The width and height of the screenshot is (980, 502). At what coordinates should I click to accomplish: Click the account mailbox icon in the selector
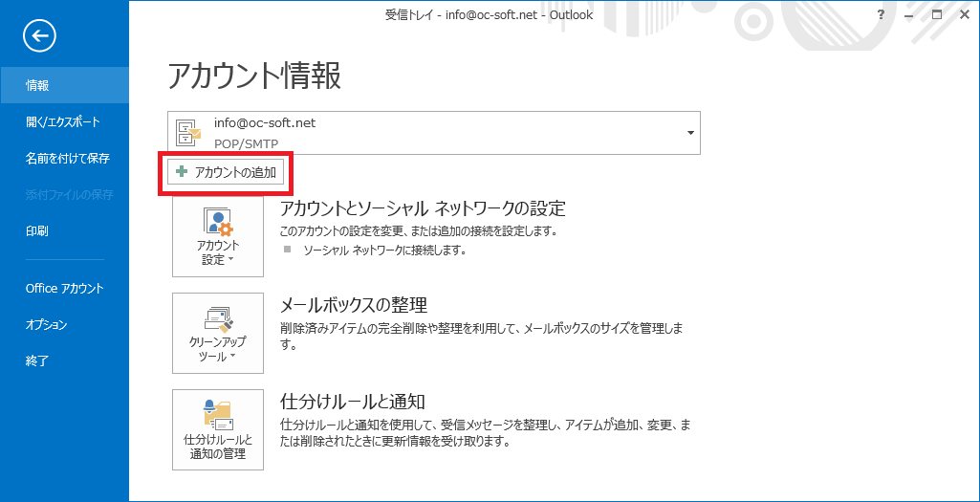click(x=188, y=133)
